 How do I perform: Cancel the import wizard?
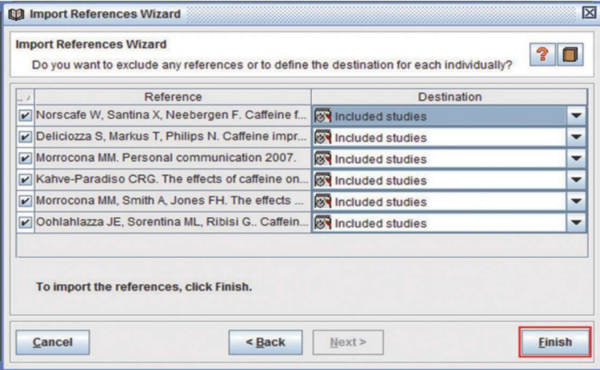point(52,342)
